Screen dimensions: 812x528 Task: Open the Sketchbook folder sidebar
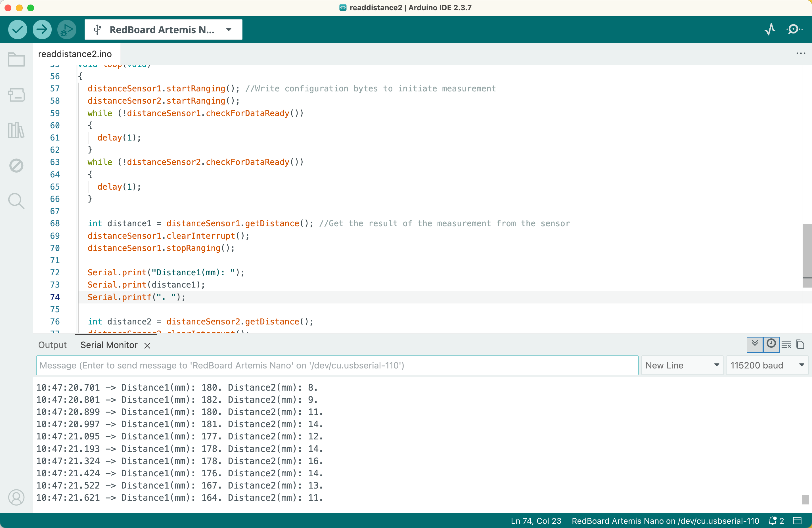point(16,60)
